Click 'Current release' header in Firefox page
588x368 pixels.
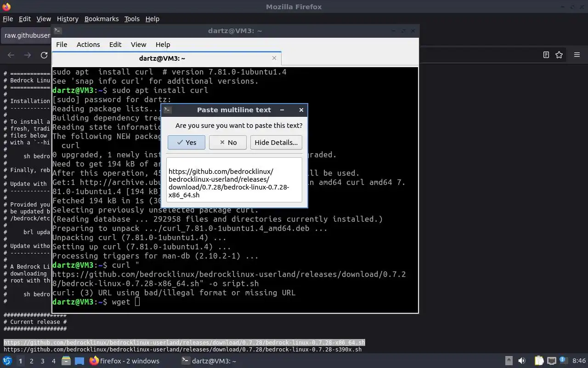35,322
